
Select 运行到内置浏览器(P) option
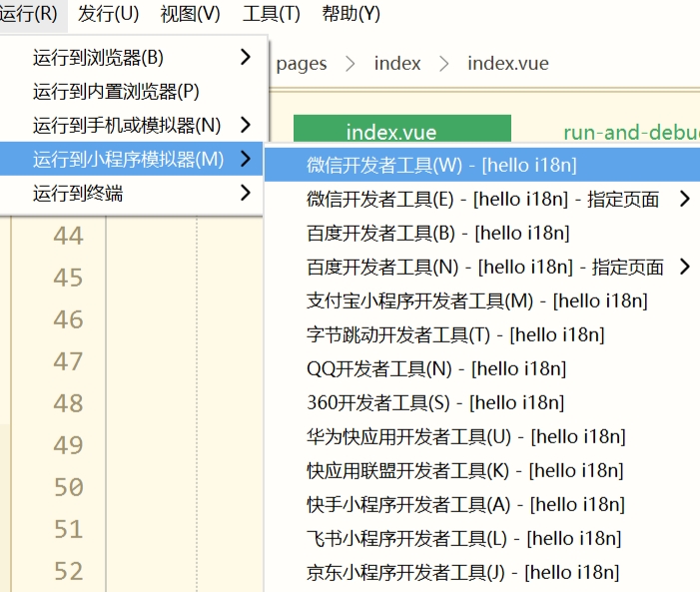click(x=116, y=92)
